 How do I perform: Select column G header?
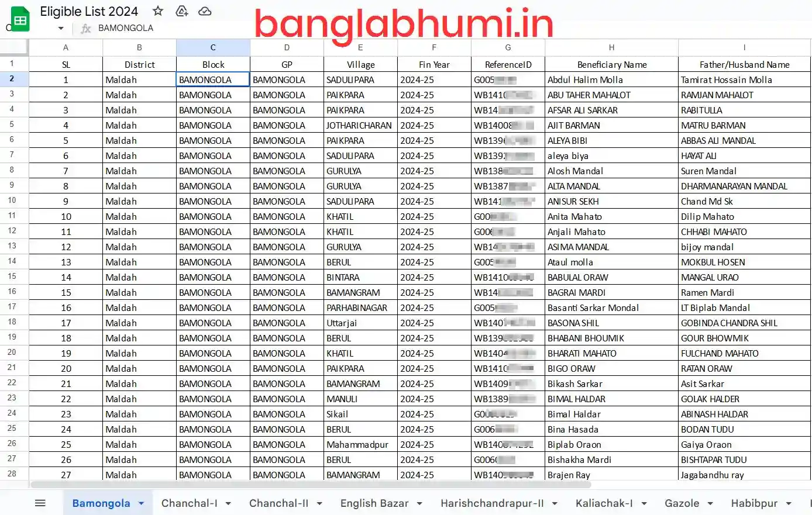tap(508, 47)
